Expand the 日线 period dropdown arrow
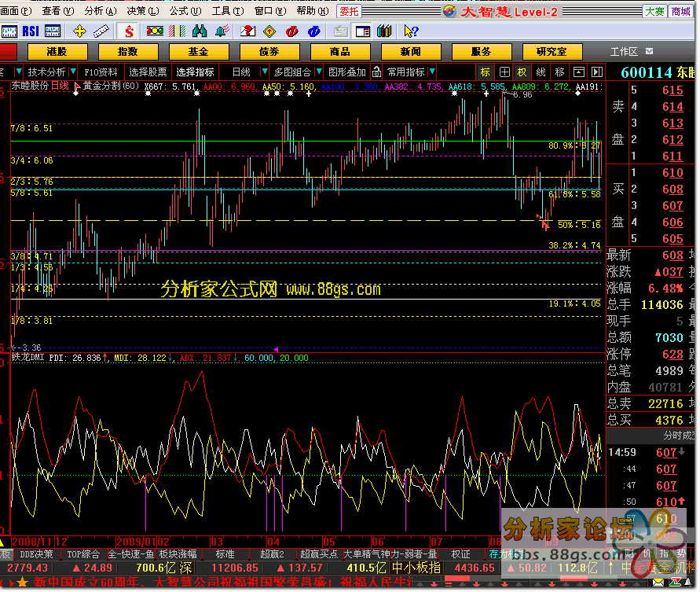Viewport: 700px width, 592px height. 265,72
